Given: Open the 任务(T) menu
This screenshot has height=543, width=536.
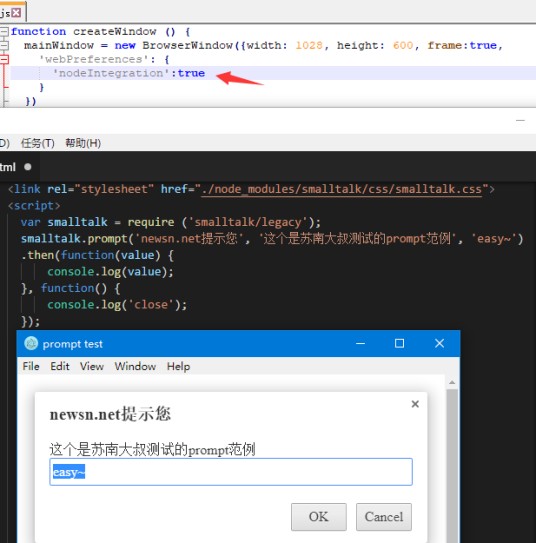Looking at the screenshot, I should point(38,143).
